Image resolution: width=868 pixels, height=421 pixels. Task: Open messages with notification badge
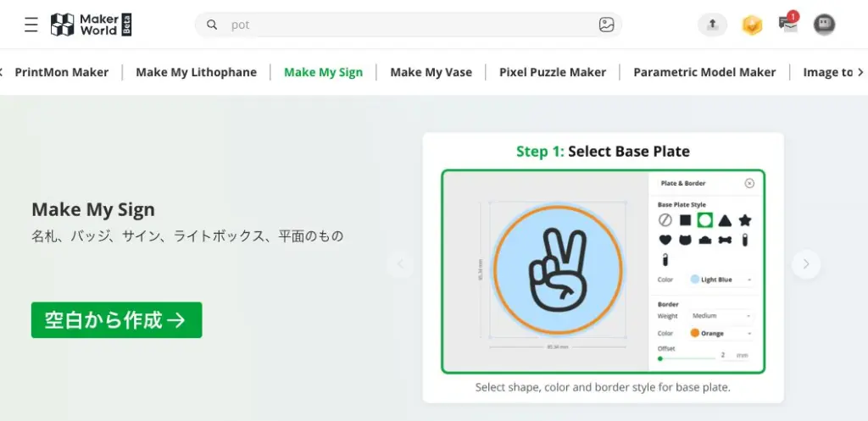788,23
